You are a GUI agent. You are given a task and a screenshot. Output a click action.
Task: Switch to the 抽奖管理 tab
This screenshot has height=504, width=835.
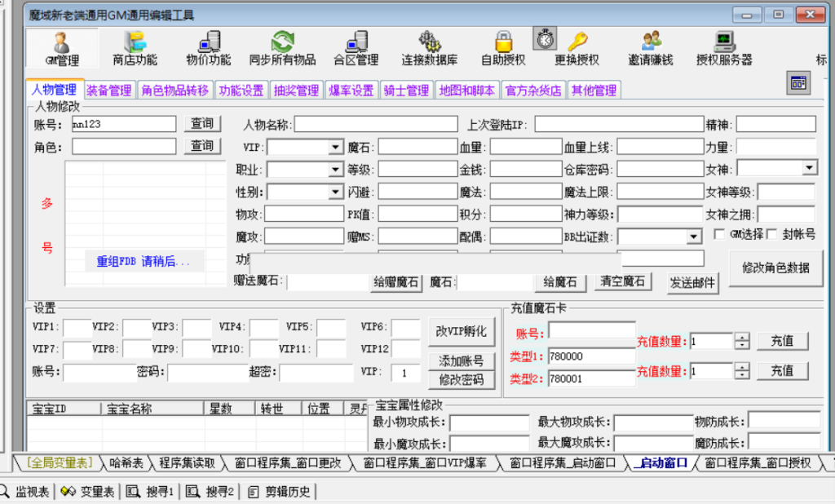click(x=296, y=91)
